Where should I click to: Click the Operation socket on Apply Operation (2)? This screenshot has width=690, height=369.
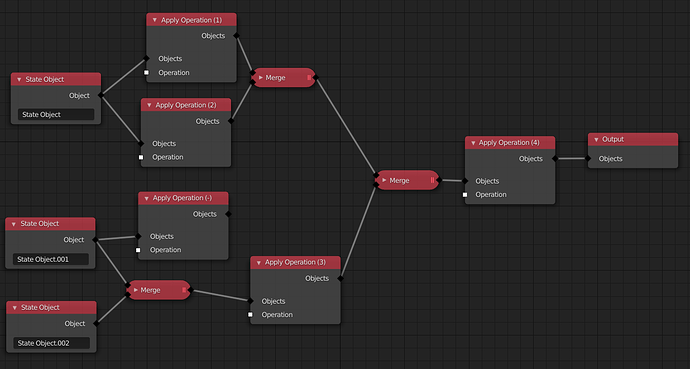point(141,157)
